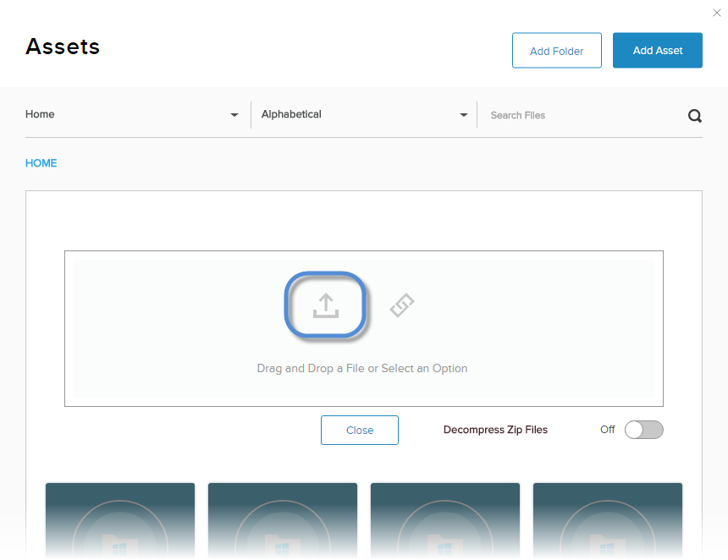Click the Close button
This screenshot has width=728, height=560.
[x=360, y=430]
